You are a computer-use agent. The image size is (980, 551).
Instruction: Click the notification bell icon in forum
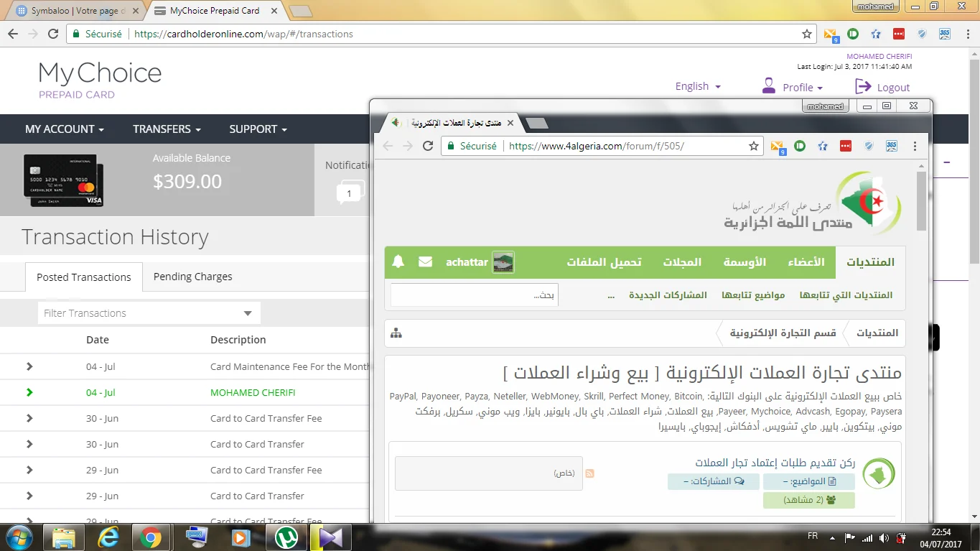coord(398,262)
